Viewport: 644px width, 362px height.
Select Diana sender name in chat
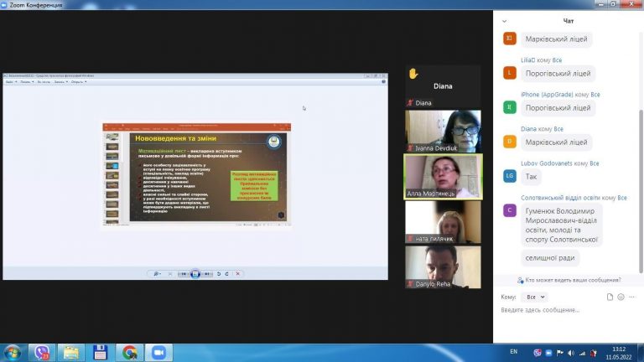(528, 129)
